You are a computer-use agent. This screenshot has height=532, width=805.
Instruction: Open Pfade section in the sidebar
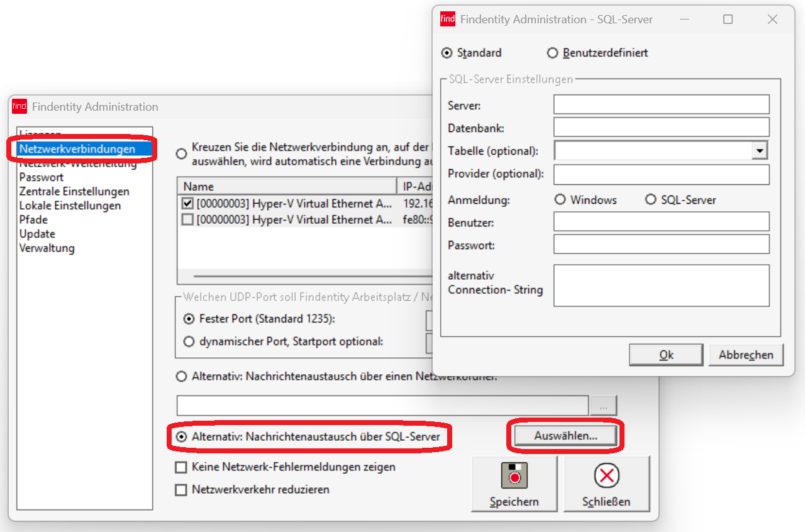(33, 219)
